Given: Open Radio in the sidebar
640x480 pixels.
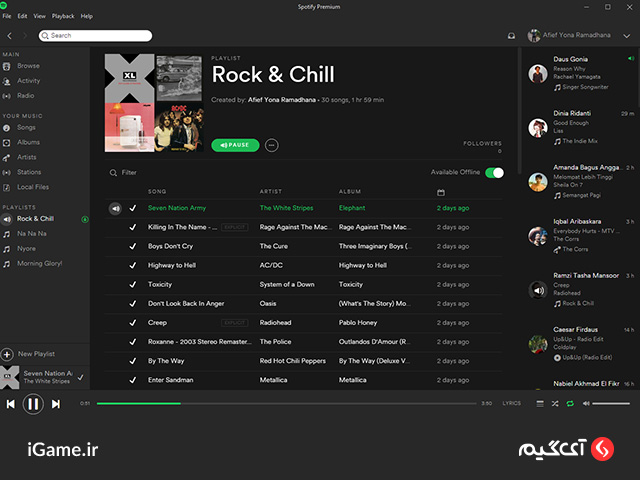Looking at the screenshot, I should [25, 96].
